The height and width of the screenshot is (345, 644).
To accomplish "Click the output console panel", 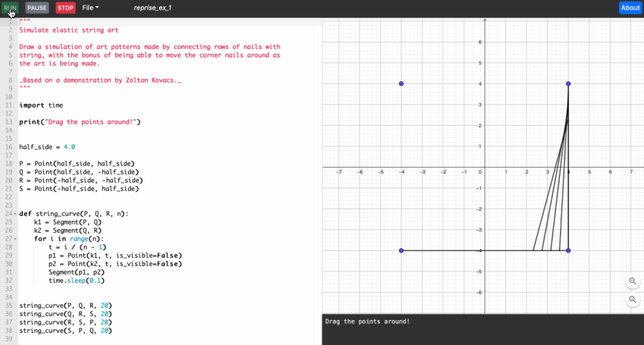I will tap(483, 331).
